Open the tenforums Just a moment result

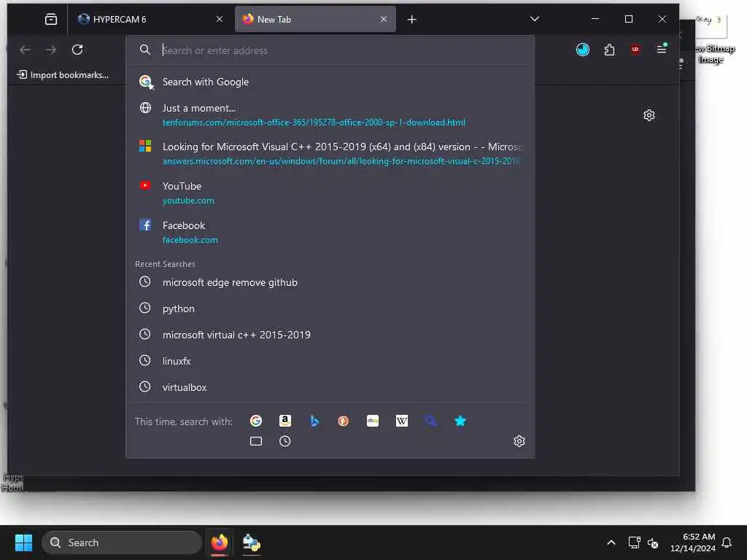pos(330,114)
